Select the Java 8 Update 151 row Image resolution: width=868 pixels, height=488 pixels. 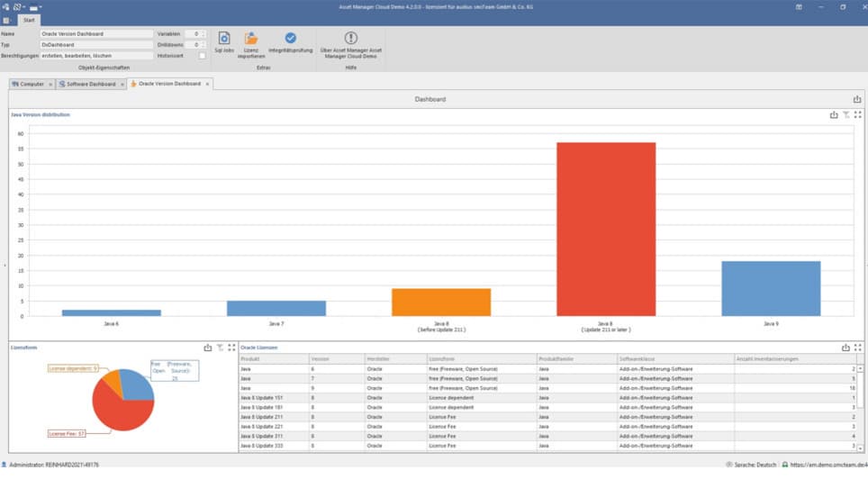pos(547,398)
